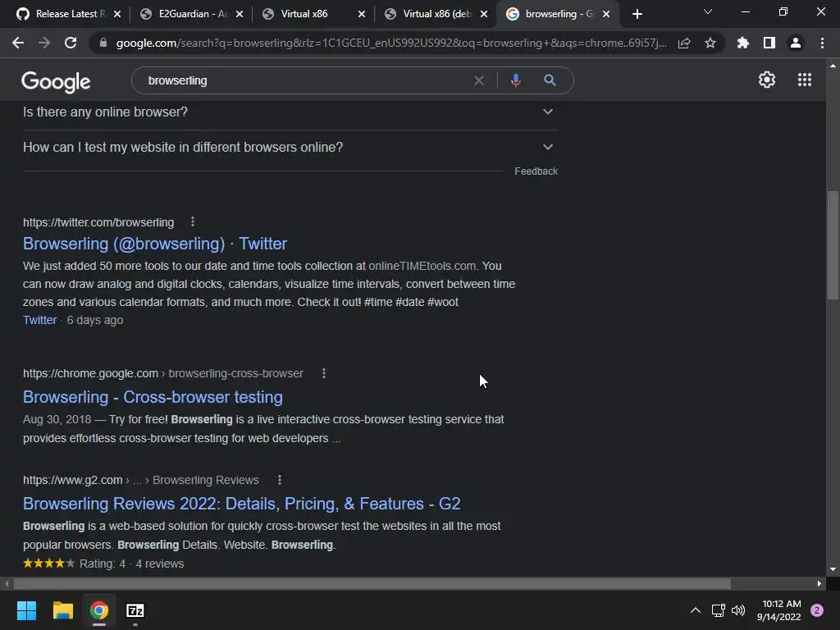The image size is (840, 630).
Task: Start a voice search with the microphone
Action: coord(515,80)
